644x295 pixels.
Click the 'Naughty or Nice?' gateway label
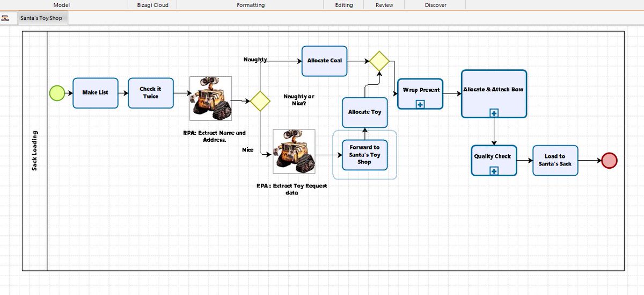point(299,99)
